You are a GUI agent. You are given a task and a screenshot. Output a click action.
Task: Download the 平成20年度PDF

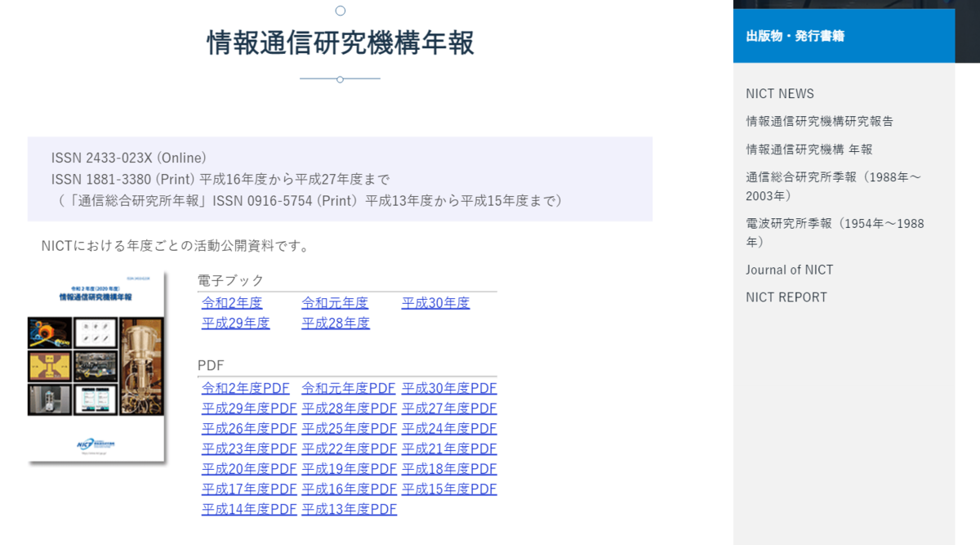[x=249, y=469]
